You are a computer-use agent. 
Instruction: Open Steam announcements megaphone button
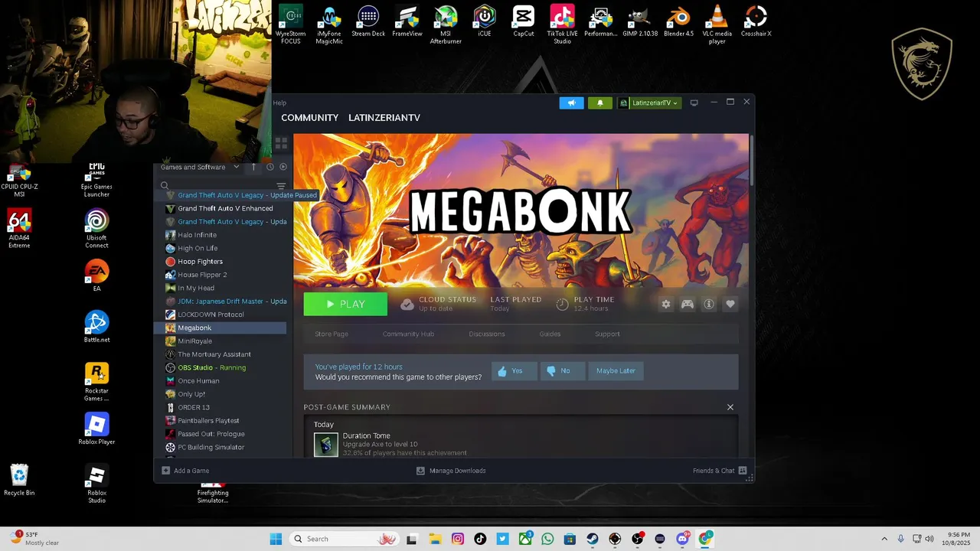pos(571,103)
